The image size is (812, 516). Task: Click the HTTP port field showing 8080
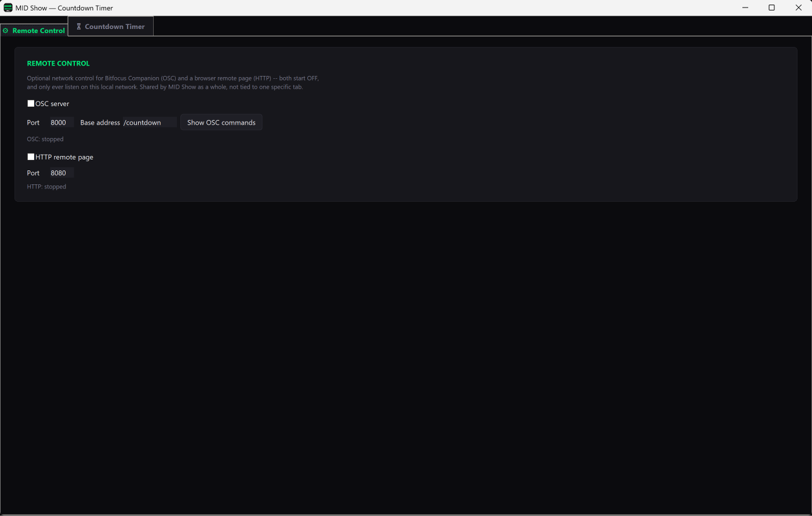61,173
